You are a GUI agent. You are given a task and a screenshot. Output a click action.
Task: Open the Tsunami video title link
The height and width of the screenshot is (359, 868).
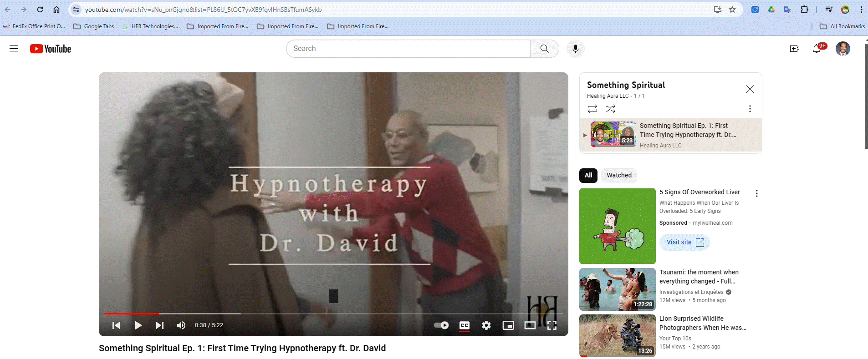point(699,277)
